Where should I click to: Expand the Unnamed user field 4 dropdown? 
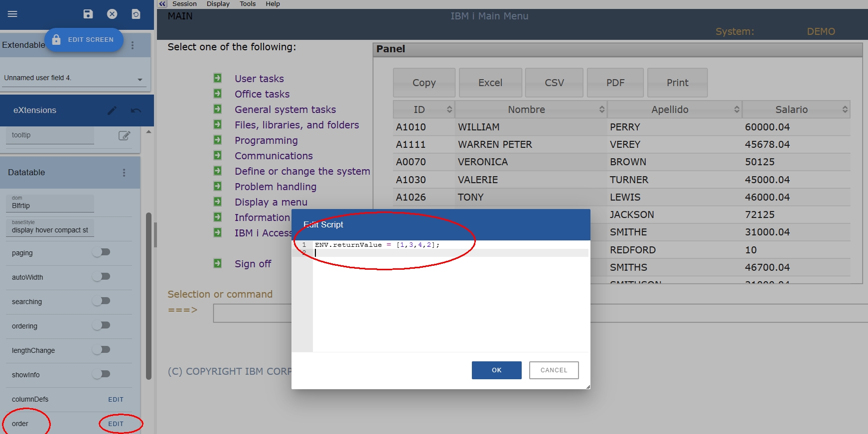click(x=140, y=79)
